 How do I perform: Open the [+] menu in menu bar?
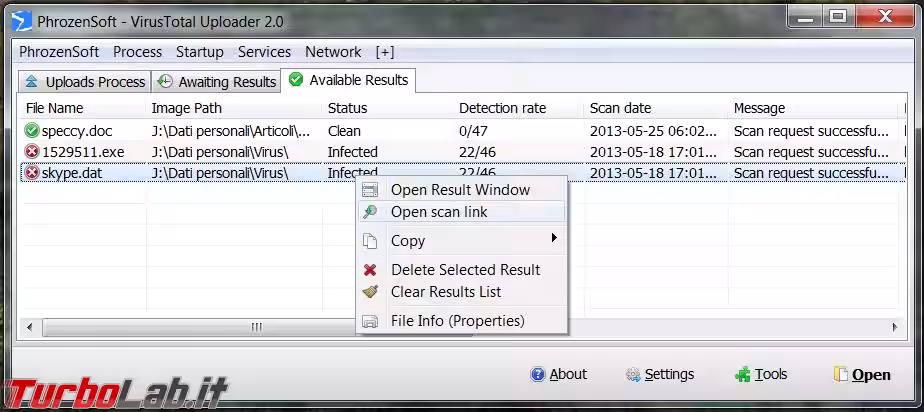(385, 52)
